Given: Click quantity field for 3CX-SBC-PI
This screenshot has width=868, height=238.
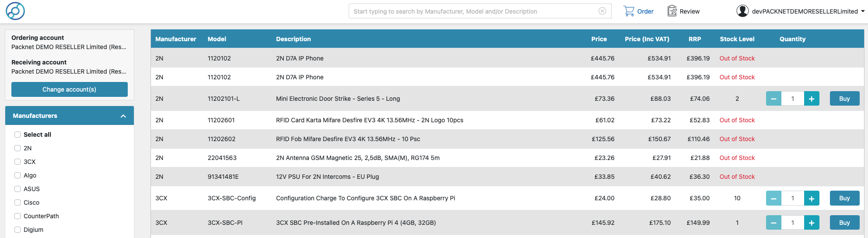Looking at the screenshot, I should coord(793,223).
